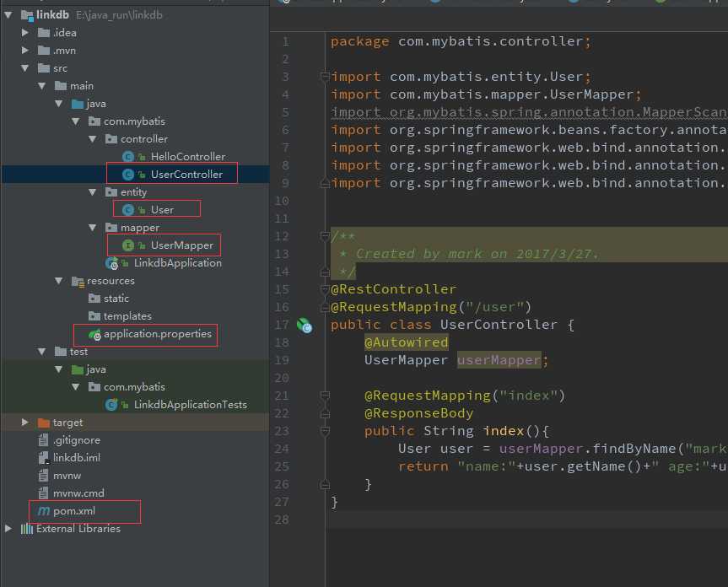Viewport: 728px width, 587px height.
Task: Collapse the mapper package arrow
Action: (93, 228)
